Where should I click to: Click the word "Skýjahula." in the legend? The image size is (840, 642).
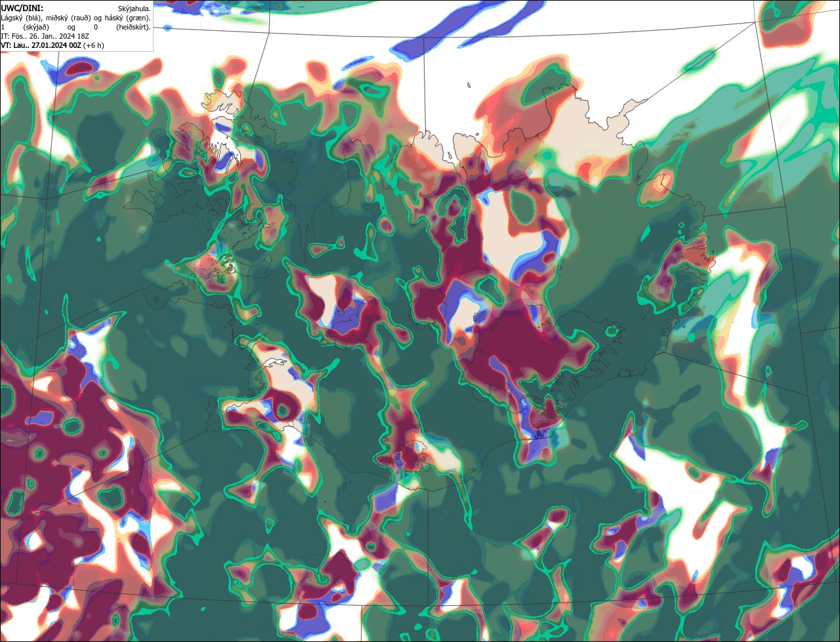(134, 9)
